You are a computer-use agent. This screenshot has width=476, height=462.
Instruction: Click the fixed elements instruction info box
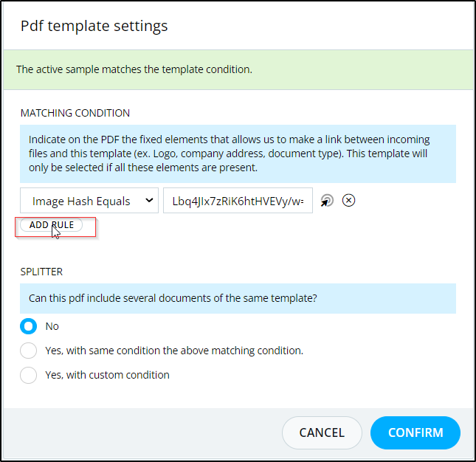click(x=238, y=154)
